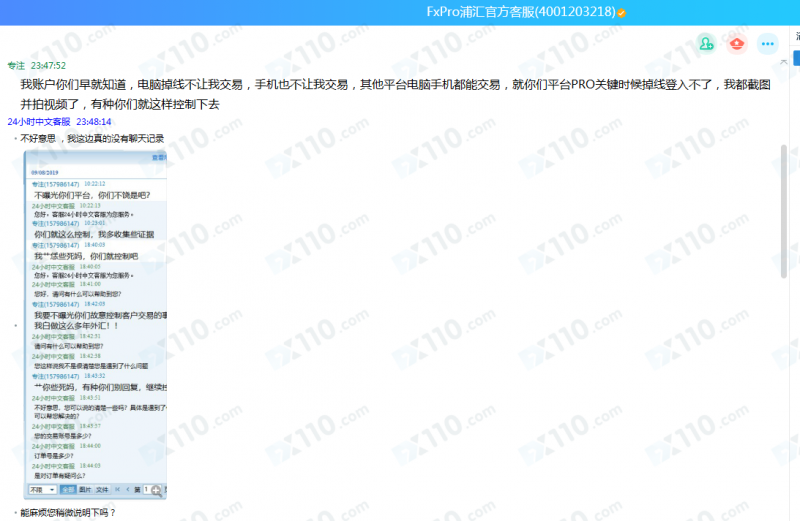Select the 全部 filter tab
The width and height of the screenshot is (800, 521).
[67, 490]
